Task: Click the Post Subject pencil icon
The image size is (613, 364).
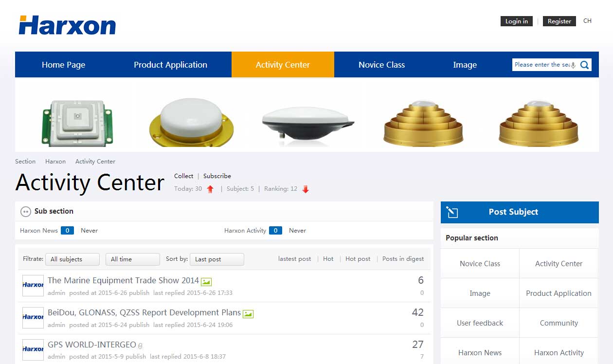Action: pyautogui.click(x=452, y=212)
